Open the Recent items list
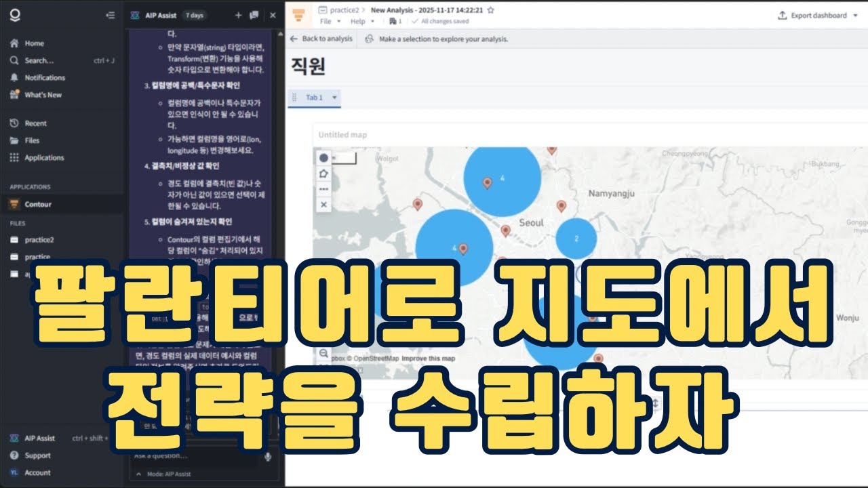 35,123
